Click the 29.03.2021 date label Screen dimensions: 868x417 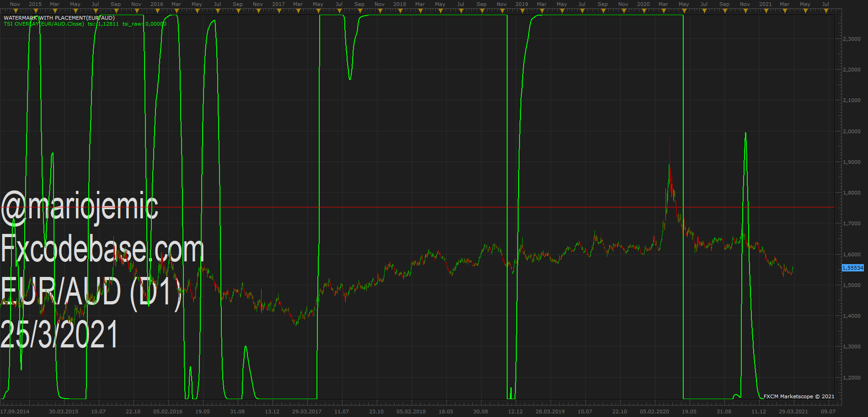click(x=793, y=412)
